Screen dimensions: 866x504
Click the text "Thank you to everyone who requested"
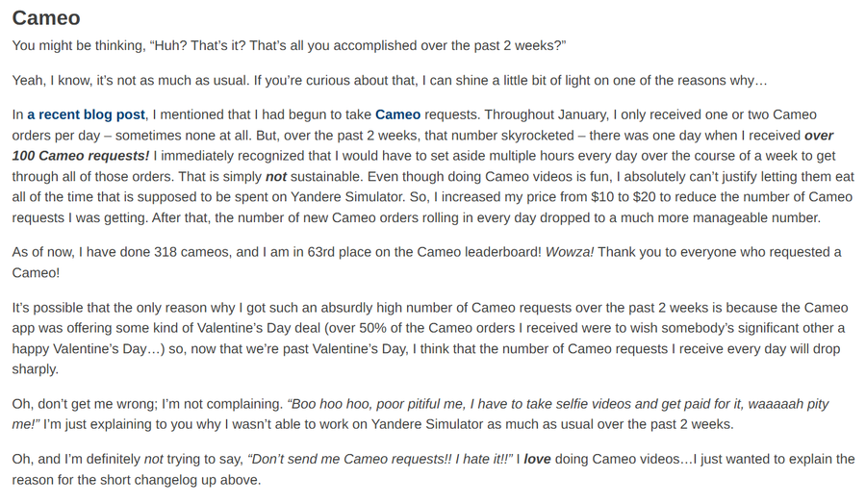(x=712, y=252)
